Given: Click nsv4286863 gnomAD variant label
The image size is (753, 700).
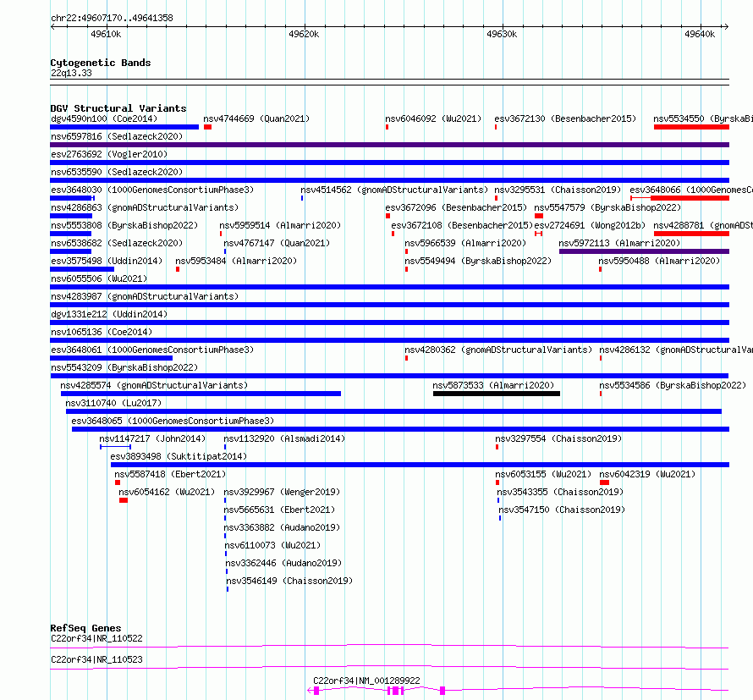Looking at the screenshot, I should pyautogui.click(x=145, y=207).
